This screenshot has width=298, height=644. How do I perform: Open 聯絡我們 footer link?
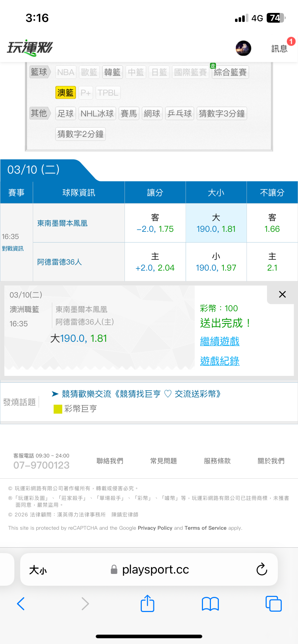click(110, 461)
